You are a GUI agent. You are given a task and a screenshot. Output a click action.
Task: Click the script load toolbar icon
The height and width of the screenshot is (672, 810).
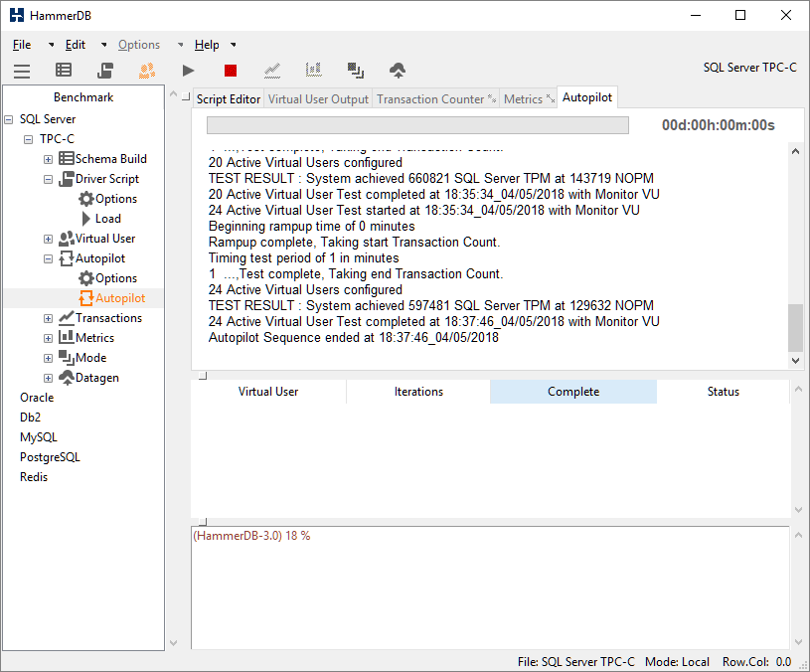tap(105, 70)
